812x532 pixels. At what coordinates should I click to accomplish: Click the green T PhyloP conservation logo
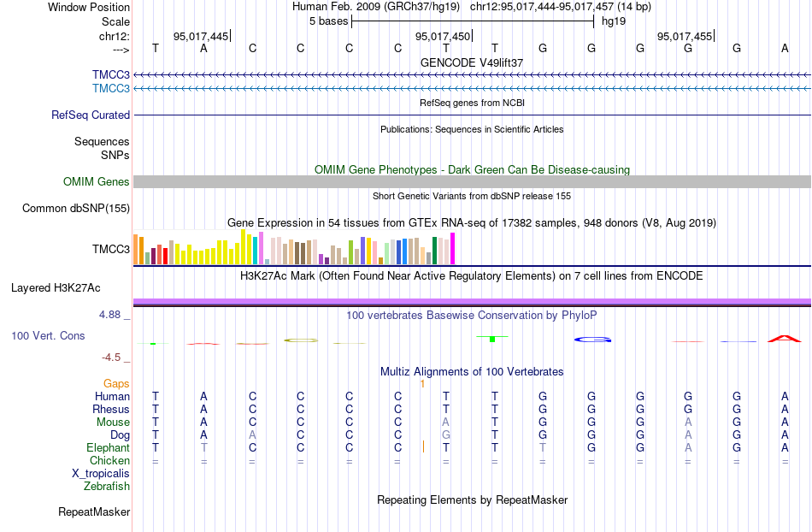[x=492, y=339]
